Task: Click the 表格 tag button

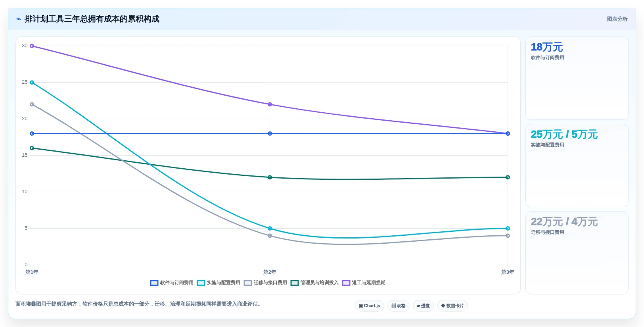Action: pos(399,306)
